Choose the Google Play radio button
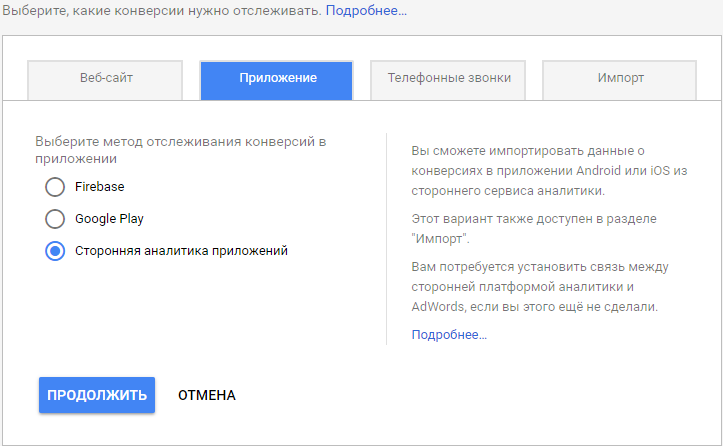Viewport: 723px width, 446px height. click(55, 219)
